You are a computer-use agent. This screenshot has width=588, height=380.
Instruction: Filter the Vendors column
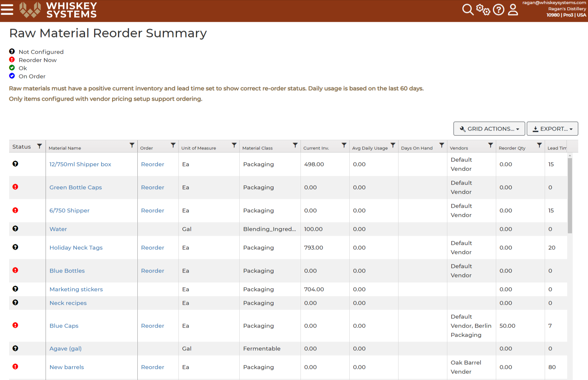[x=491, y=145]
